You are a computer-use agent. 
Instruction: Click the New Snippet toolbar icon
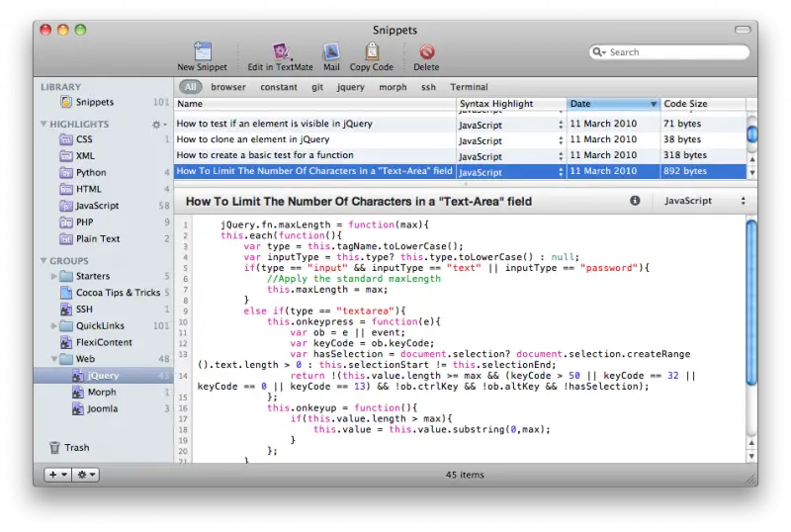(x=203, y=51)
